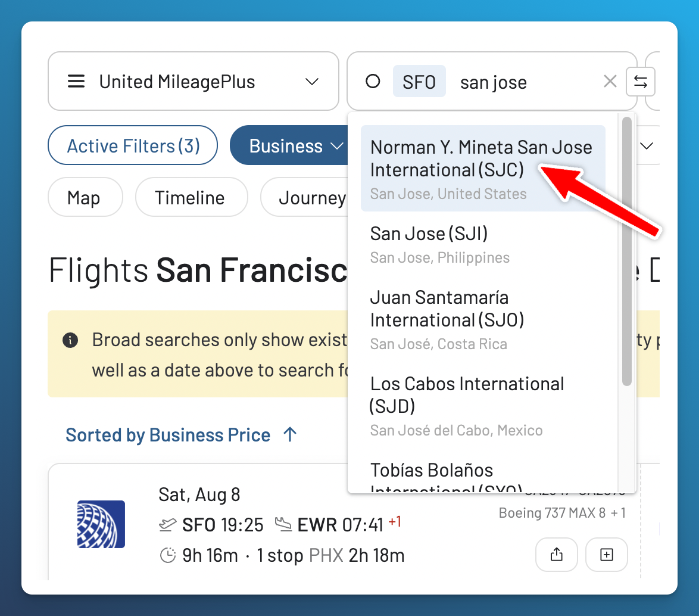The width and height of the screenshot is (699, 616).
Task: Toggle sort direction arrow next to Business Price
Action: (x=290, y=434)
